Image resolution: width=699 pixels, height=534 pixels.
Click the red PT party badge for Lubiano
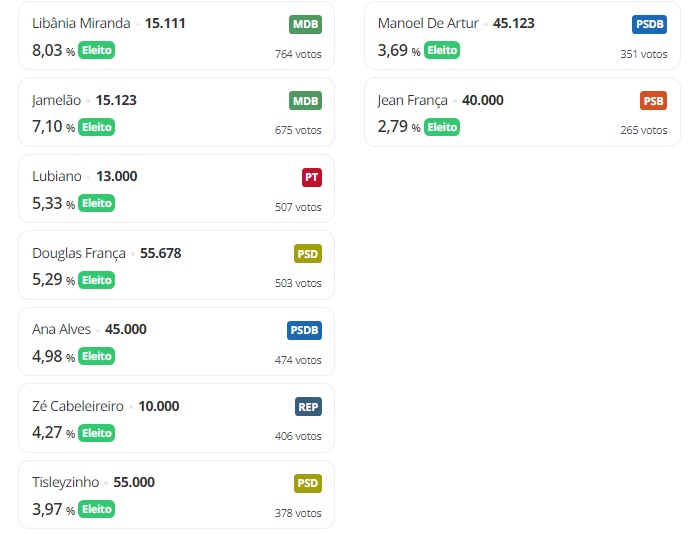tap(311, 177)
